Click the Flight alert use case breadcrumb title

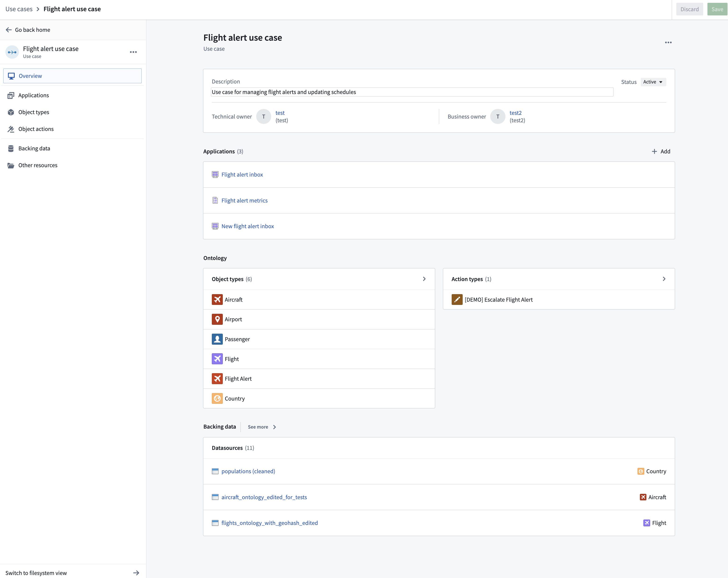(x=72, y=9)
